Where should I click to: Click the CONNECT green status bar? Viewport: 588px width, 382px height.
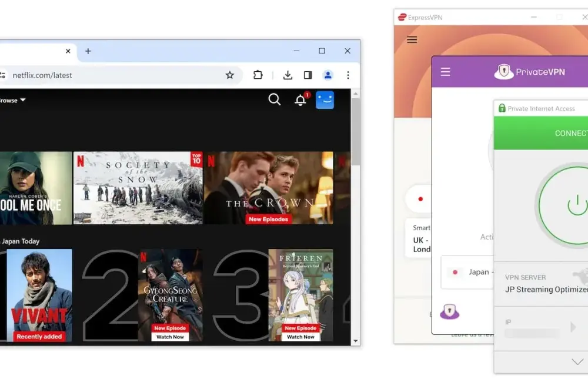point(541,133)
